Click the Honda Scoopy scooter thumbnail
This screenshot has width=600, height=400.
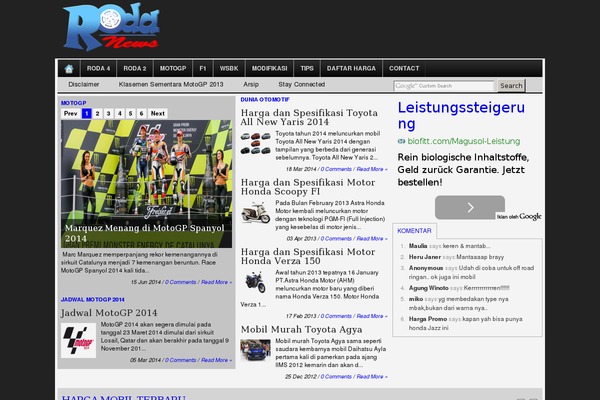(x=256, y=213)
